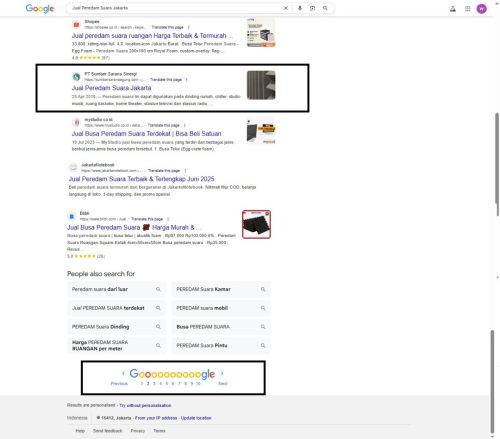Search for "PEREDAM Suara Pintu"
The height and width of the screenshot is (439, 500).
coord(221,345)
